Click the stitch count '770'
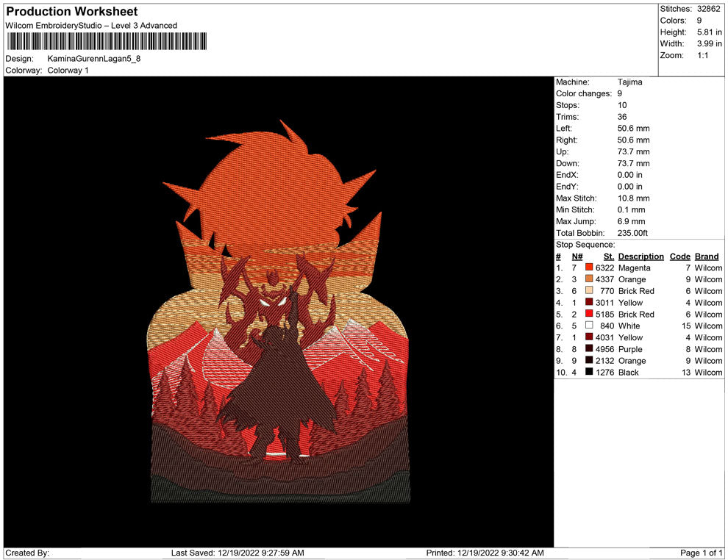Image resolution: width=728 pixels, height=560 pixels. pos(607,291)
